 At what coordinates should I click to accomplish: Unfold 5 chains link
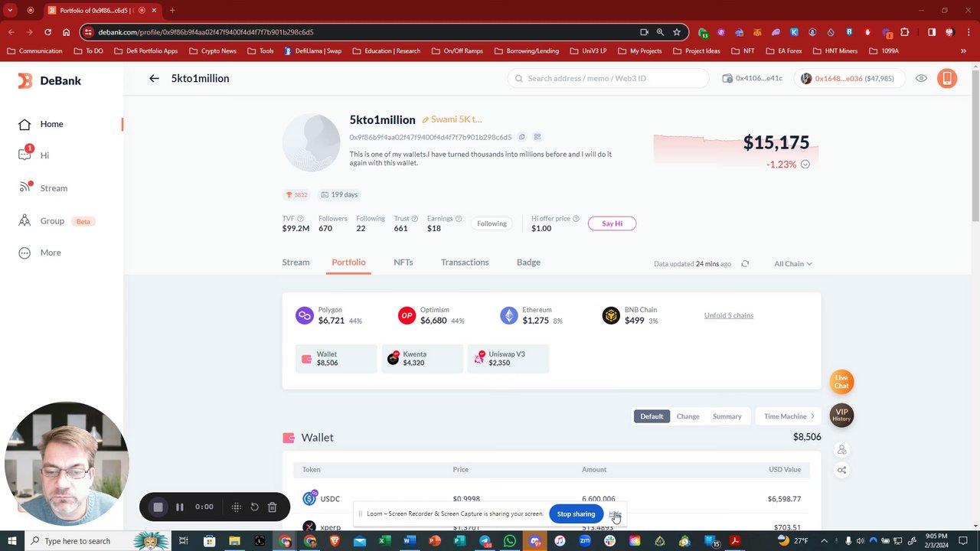coord(729,315)
